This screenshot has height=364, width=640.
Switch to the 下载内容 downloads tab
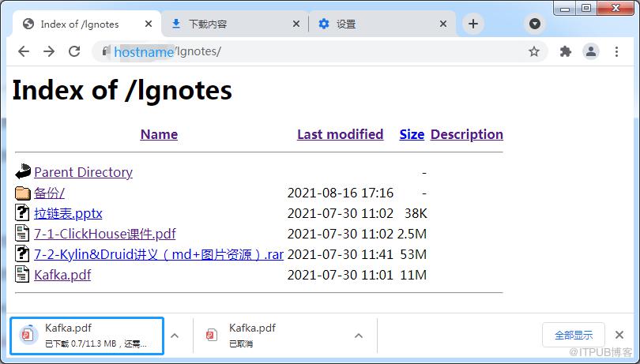point(235,24)
